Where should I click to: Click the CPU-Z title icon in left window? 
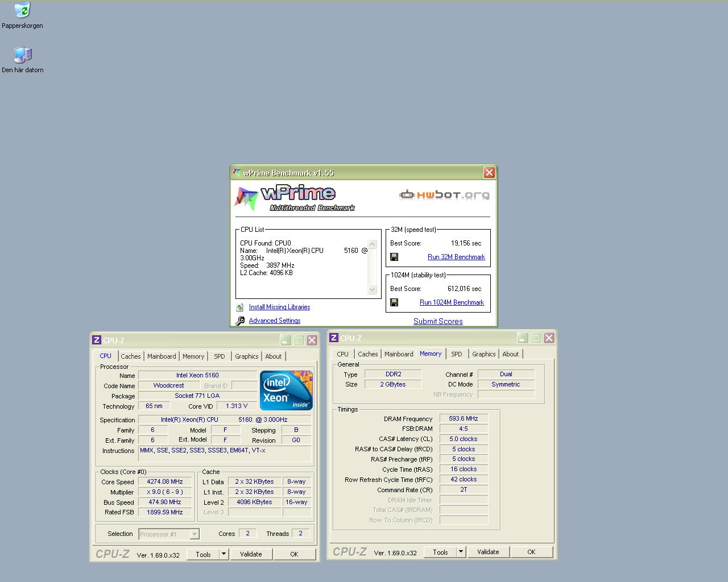tap(97, 340)
